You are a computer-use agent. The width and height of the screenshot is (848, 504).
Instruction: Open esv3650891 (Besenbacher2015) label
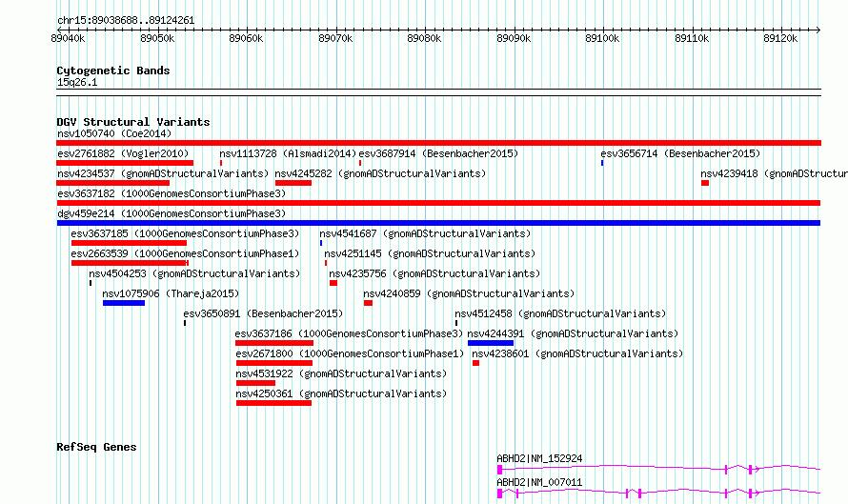click(x=263, y=313)
